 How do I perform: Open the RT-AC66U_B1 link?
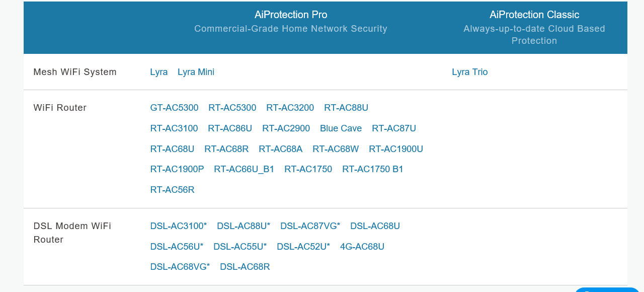(244, 169)
